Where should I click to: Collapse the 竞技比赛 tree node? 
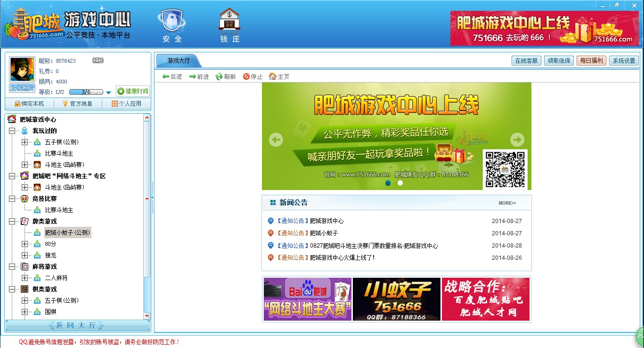coord(12,199)
